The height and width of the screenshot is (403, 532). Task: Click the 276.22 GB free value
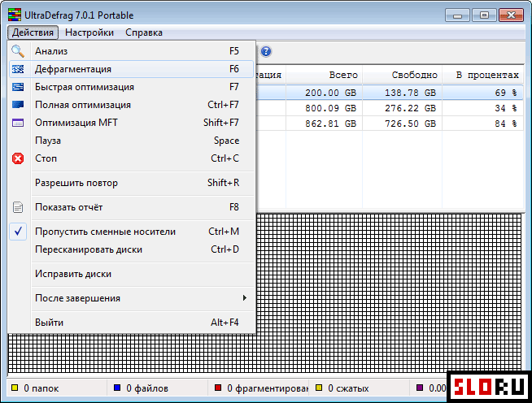(x=410, y=108)
